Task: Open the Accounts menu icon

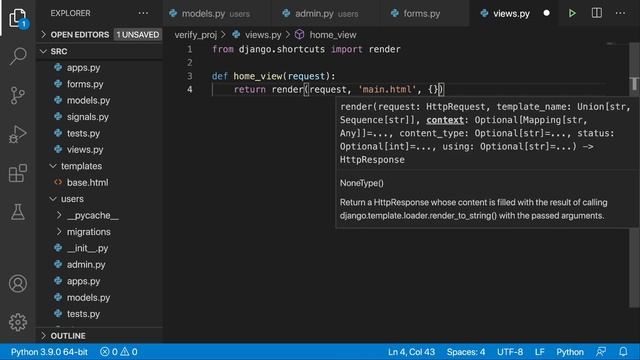Action: pyautogui.click(x=18, y=284)
